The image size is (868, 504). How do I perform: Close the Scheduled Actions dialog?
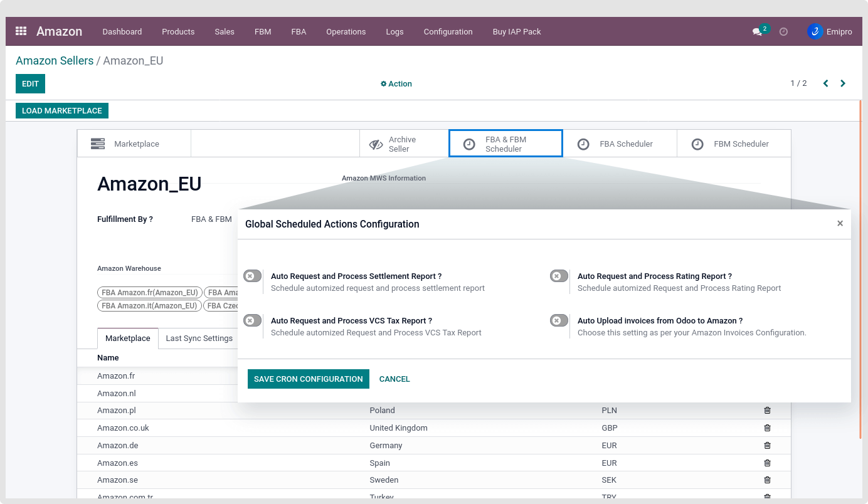click(840, 224)
